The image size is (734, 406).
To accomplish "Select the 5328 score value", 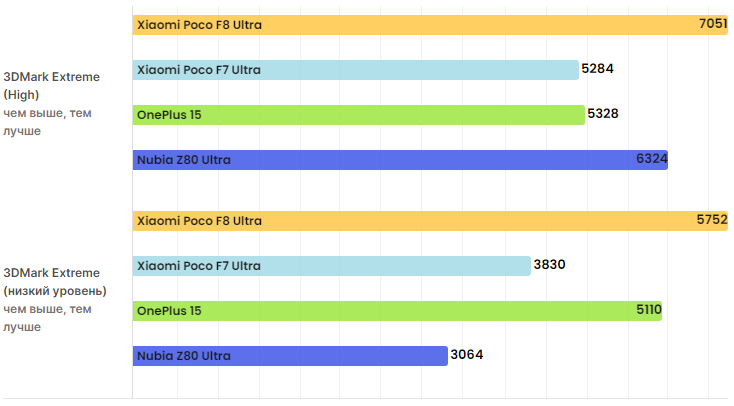I will coord(603,114).
